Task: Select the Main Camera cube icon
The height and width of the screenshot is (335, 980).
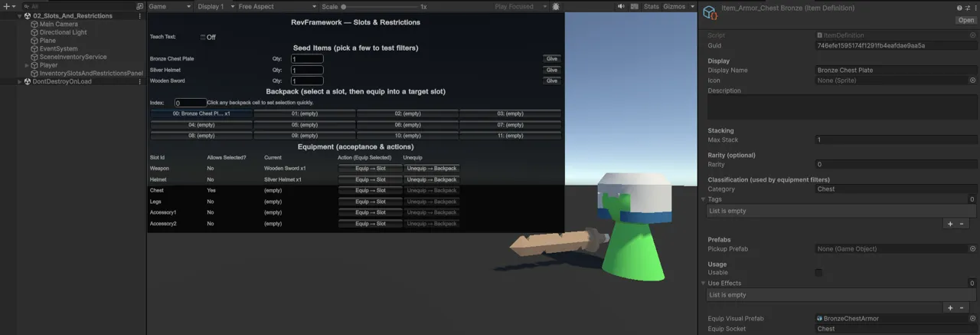Action: tap(34, 24)
